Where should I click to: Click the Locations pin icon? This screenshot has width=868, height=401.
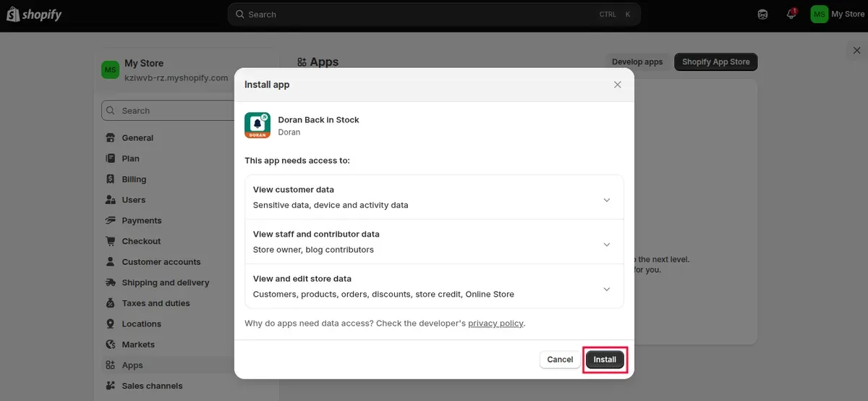pyautogui.click(x=111, y=324)
